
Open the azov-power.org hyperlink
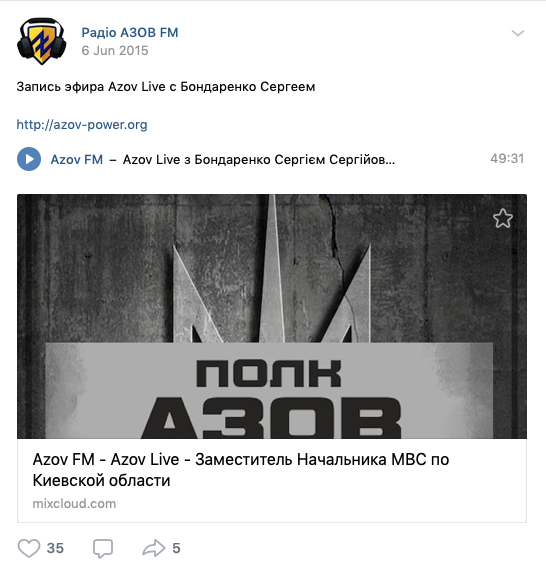[x=82, y=125]
